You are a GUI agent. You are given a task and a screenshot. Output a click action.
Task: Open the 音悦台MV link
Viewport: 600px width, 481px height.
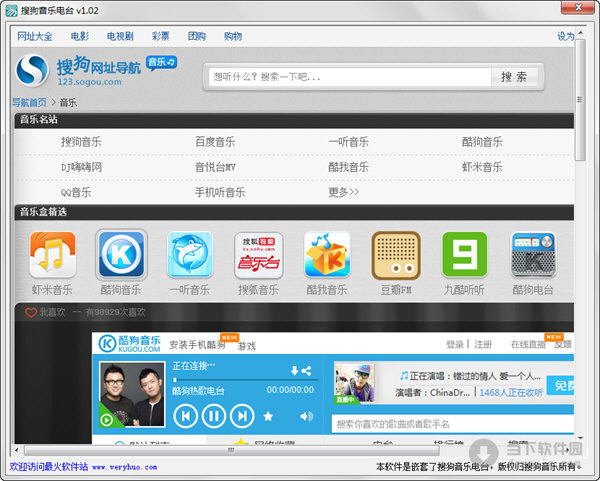click(215, 167)
